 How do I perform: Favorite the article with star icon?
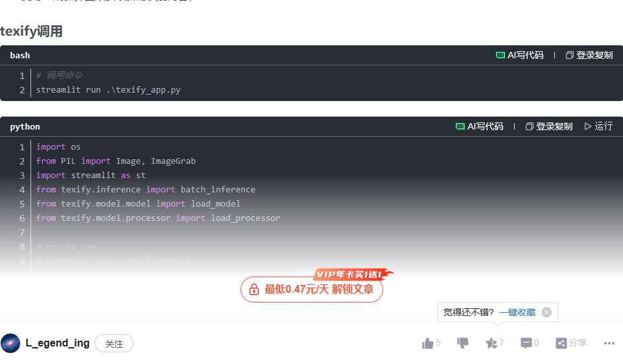pos(491,343)
